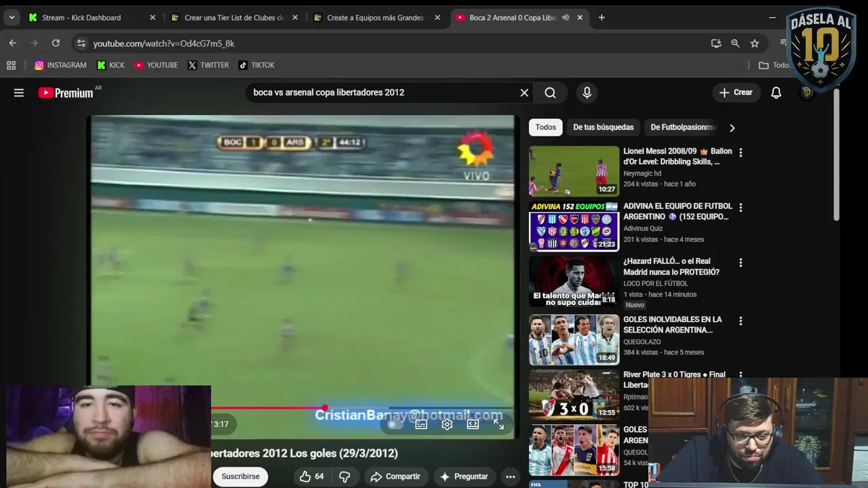Open Lionel Messi 2008/09 video thumbnail
The height and width of the screenshot is (488, 868).
click(x=574, y=171)
